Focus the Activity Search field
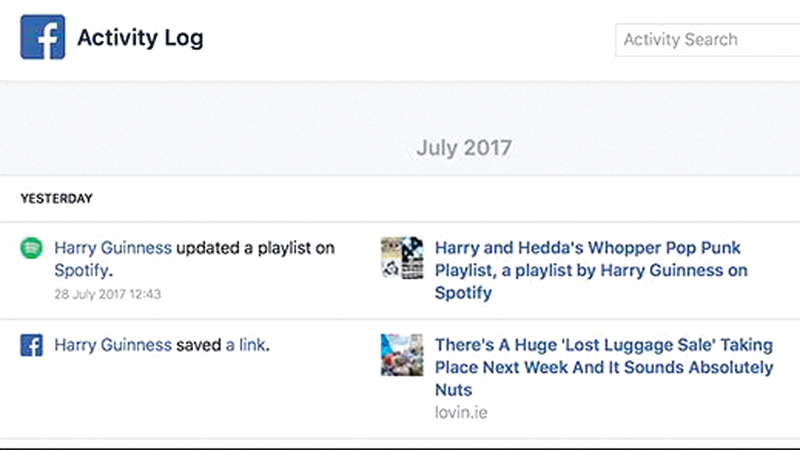This screenshot has height=450, width=800. click(705, 40)
